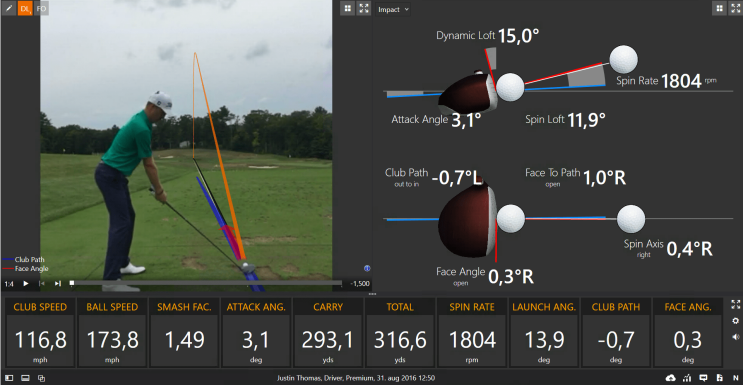Image resolution: width=743 pixels, height=385 pixels.
Task: Select the pencil drawing tool
Action: 9,8
